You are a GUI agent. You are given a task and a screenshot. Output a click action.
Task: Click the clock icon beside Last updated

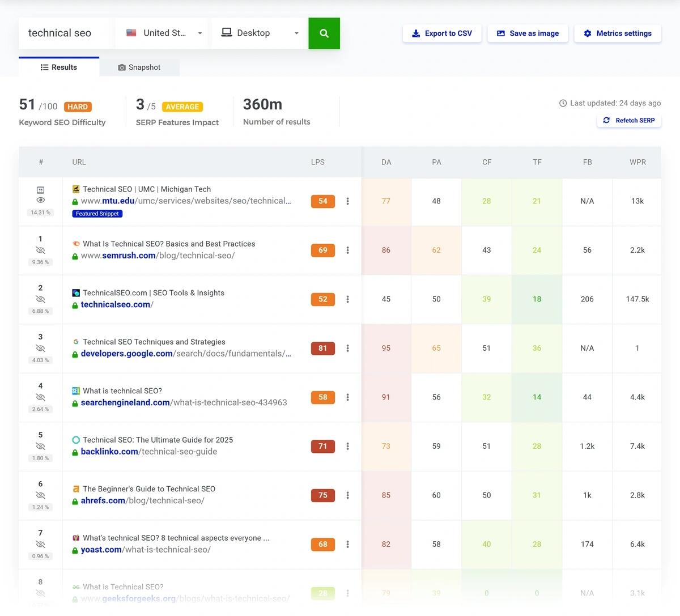coord(563,103)
